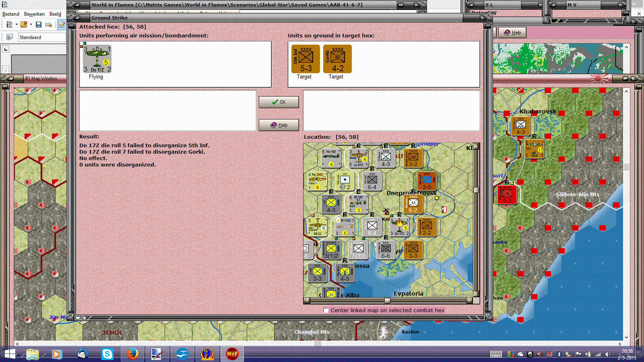Click the He 100 fighter counter on mini-map
The height and width of the screenshot is (362, 644).
[331, 158]
